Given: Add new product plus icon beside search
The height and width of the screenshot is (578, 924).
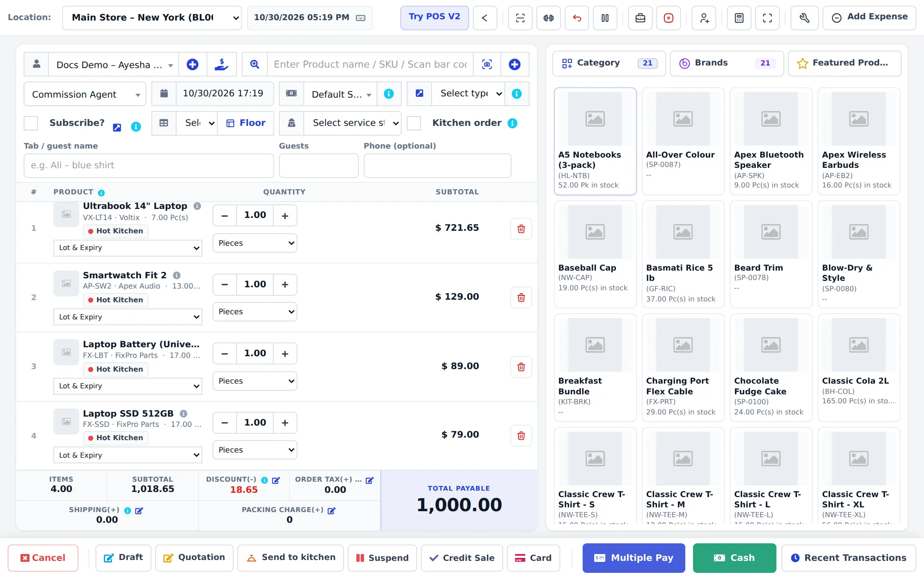Looking at the screenshot, I should (x=515, y=65).
